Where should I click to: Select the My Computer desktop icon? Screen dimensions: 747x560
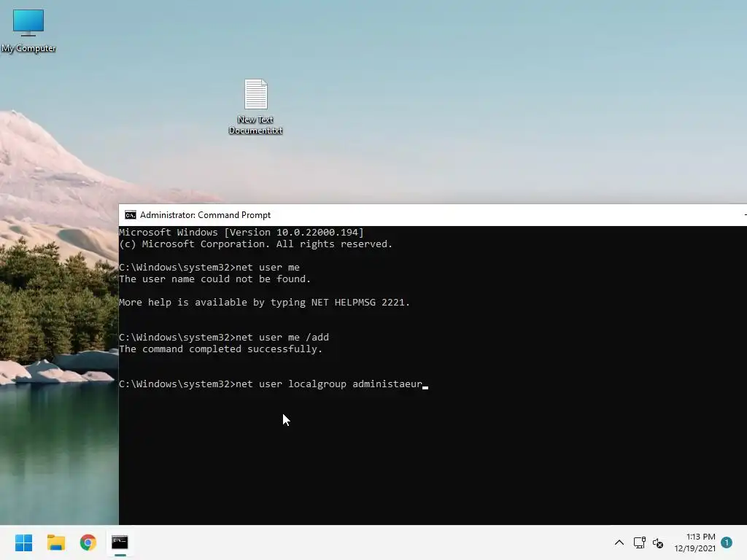click(28, 31)
